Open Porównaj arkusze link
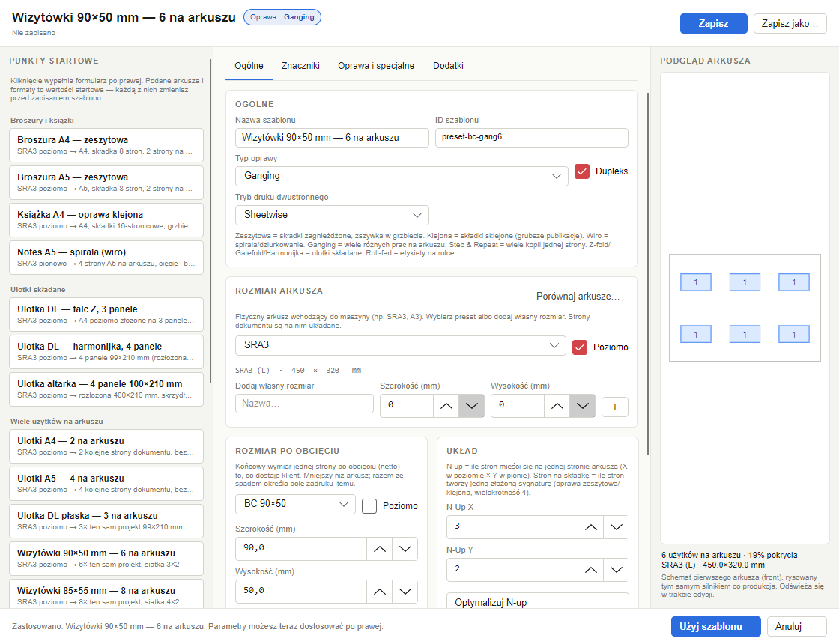This screenshot has width=839, height=644. 578,297
